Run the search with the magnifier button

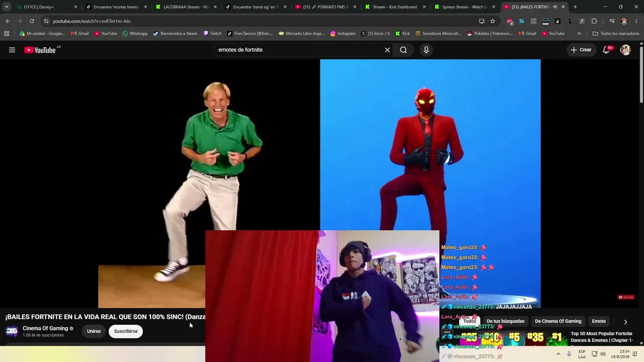tap(404, 50)
